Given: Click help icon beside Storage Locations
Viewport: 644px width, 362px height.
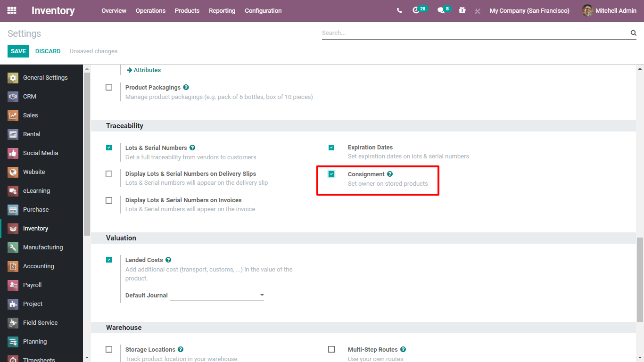Looking at the screenshot, I should [x=181, y=349].
